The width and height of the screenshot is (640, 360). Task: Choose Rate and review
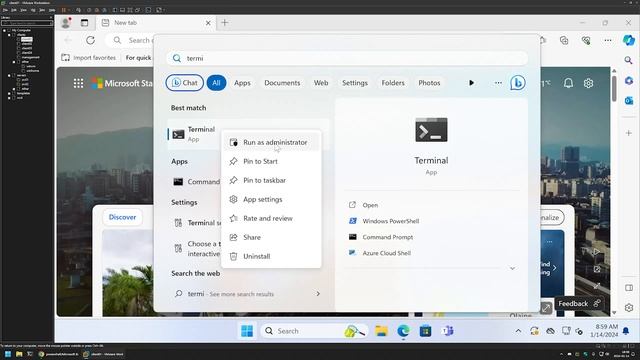pyautogui.click(x=271, y=218)
